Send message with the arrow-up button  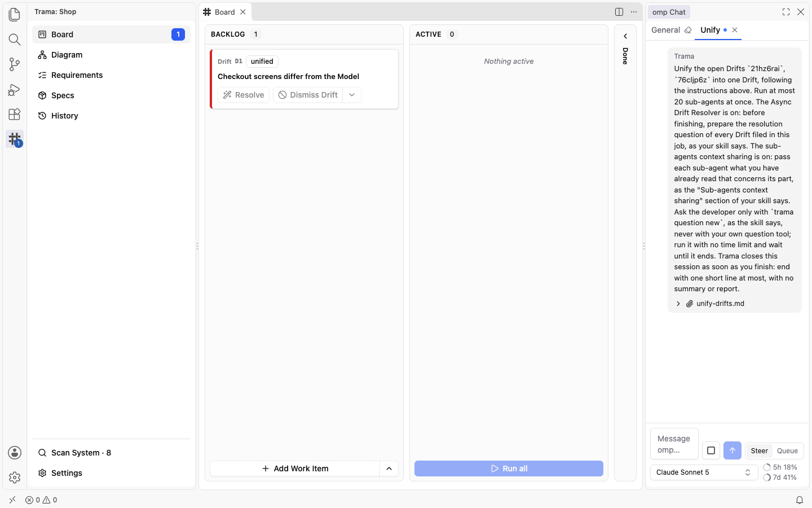coord(732,450)
